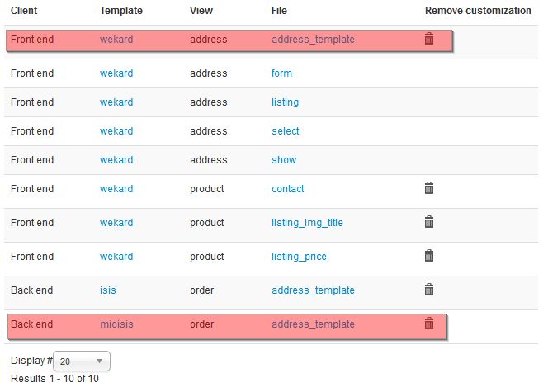Open the listing_img_title file
548x392 pixels.
pyautogui.click(x=307, y=223)
